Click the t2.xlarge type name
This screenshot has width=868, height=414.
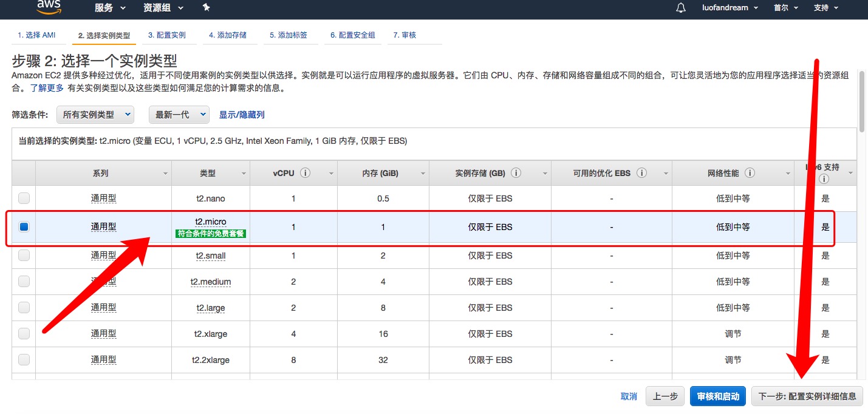(x=211, y=334)
